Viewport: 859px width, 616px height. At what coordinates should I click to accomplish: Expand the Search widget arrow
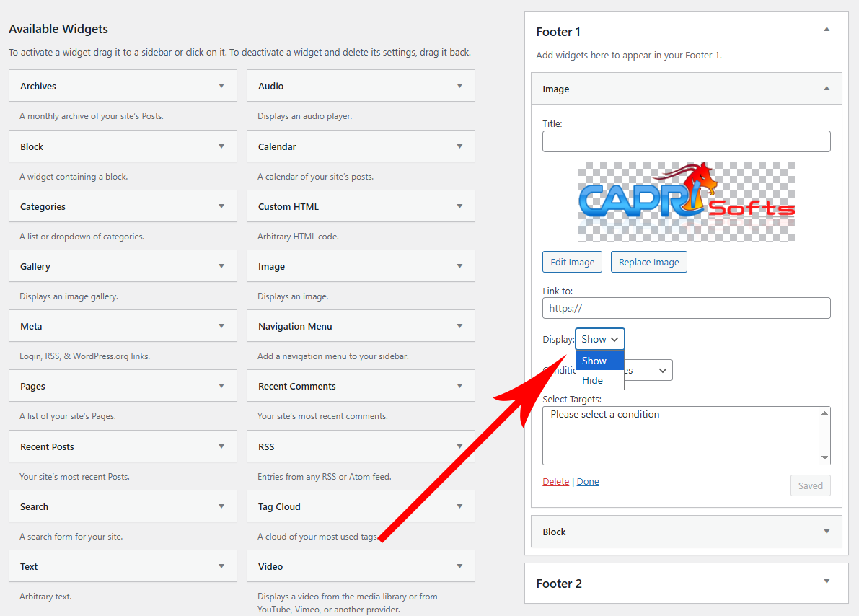click(x=221, y=506)
